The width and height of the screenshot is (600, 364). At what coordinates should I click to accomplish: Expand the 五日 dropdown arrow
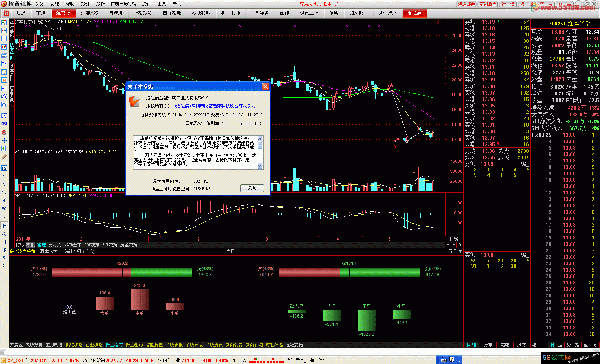pyautogui.click(x=460, y=252)
